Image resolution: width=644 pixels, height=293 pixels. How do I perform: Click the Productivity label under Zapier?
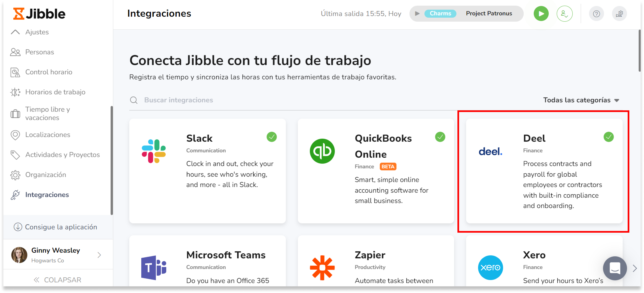point(370,267)
